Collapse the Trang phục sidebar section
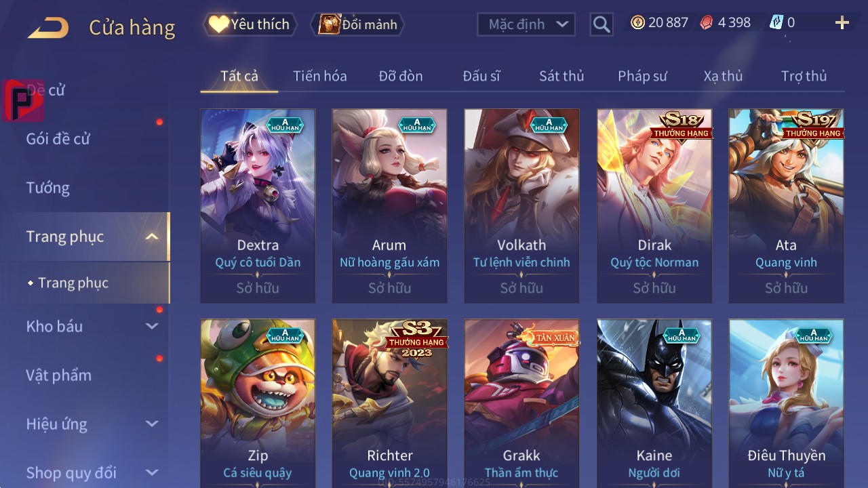 (152, 237)
